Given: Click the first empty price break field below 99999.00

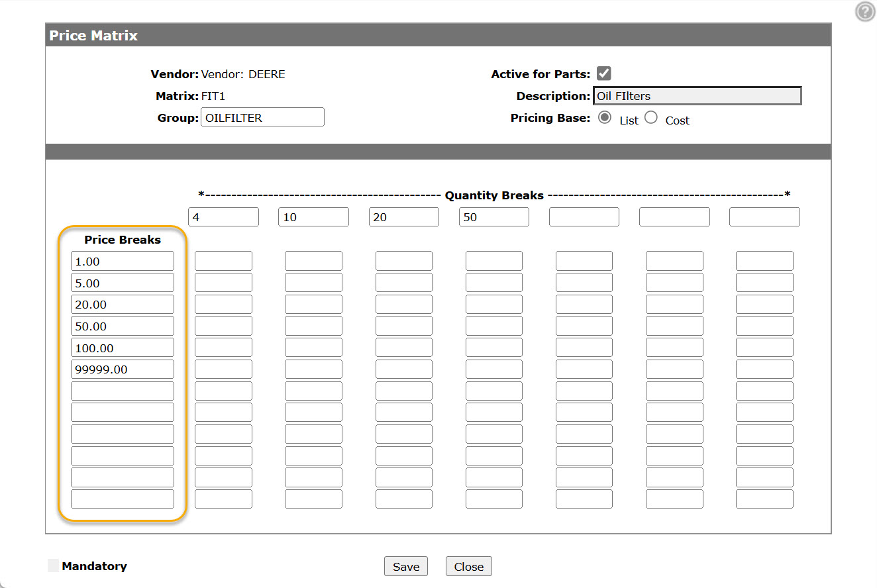Looking at the screenshot, I should (123, 391).
